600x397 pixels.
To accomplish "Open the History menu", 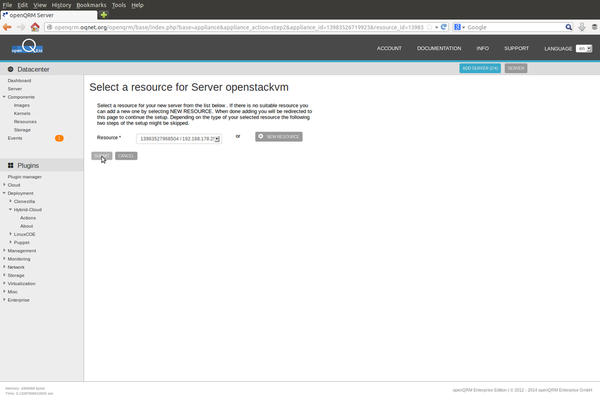I will 61,5.
